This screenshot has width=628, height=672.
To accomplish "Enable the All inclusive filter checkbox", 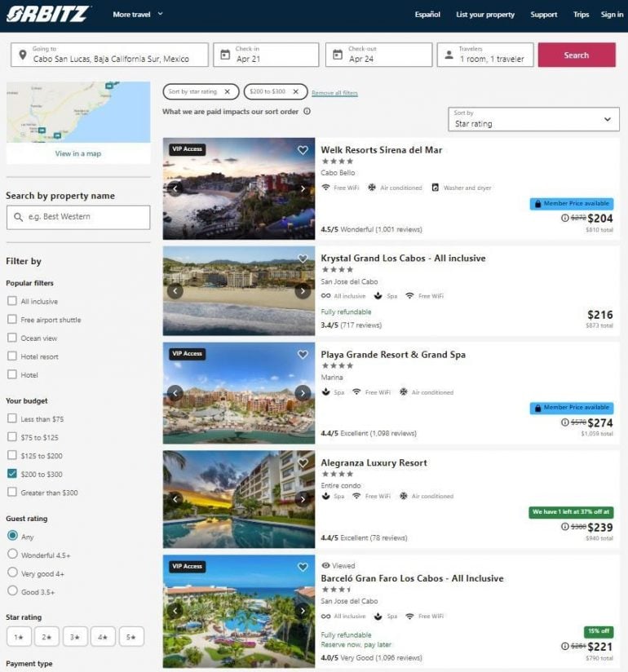I will [x=12, y=301].
